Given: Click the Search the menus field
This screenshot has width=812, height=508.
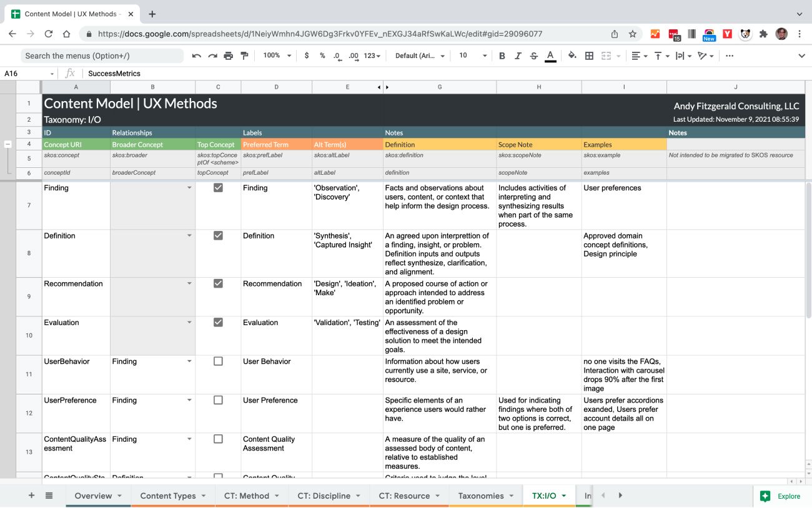Looking at the screenshot, I should tap(102, 56).
